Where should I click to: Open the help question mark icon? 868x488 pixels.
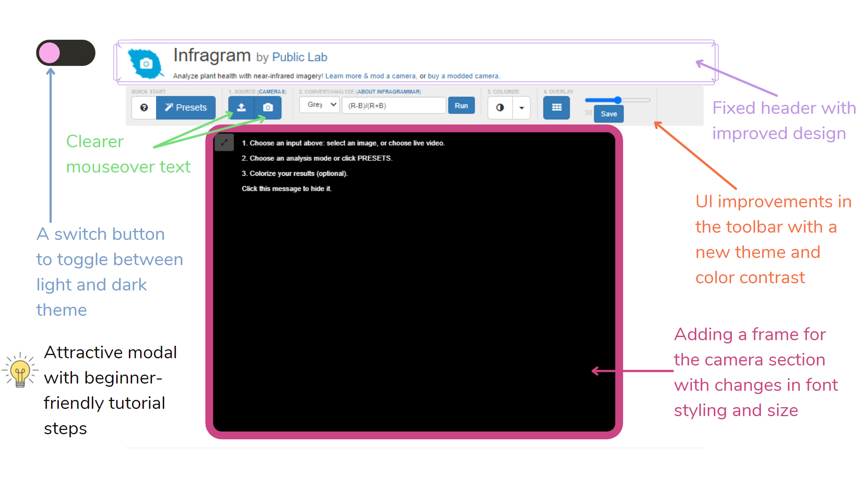pyautogui.click(x=144, y=108)
